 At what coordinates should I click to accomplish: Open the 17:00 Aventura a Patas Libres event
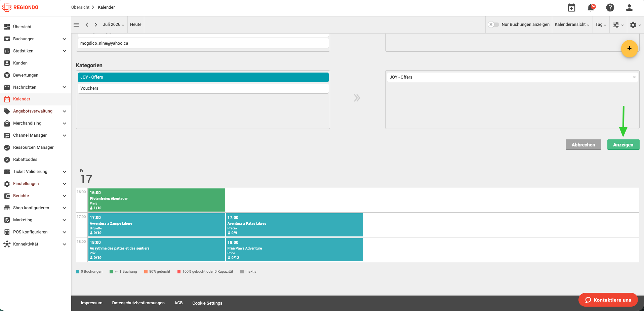coord(294,225)
